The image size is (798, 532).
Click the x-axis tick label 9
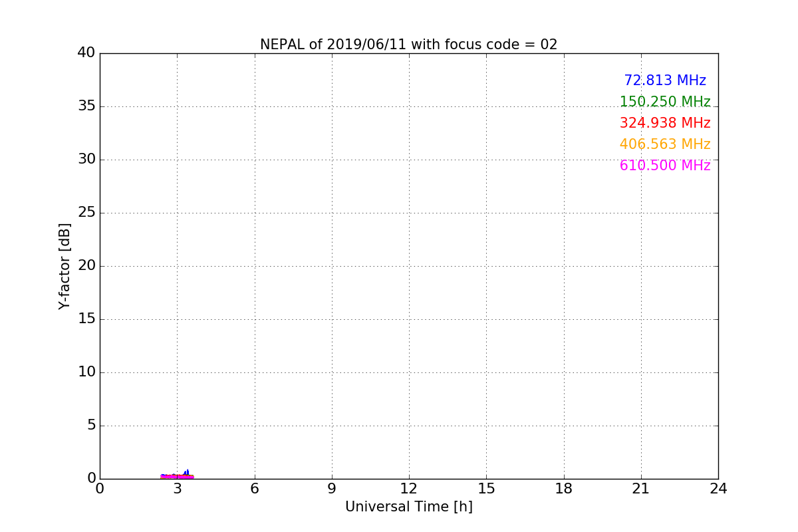(332, 489)
